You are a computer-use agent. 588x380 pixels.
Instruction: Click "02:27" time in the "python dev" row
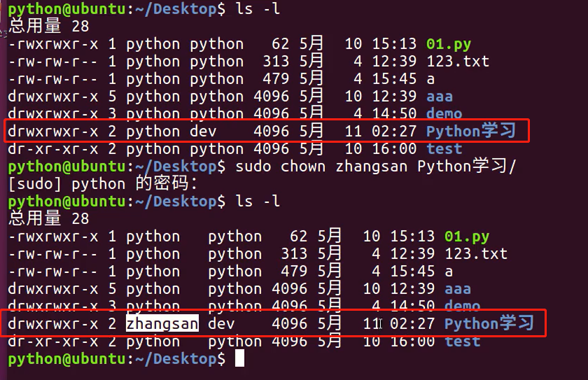tap(394, 132)
